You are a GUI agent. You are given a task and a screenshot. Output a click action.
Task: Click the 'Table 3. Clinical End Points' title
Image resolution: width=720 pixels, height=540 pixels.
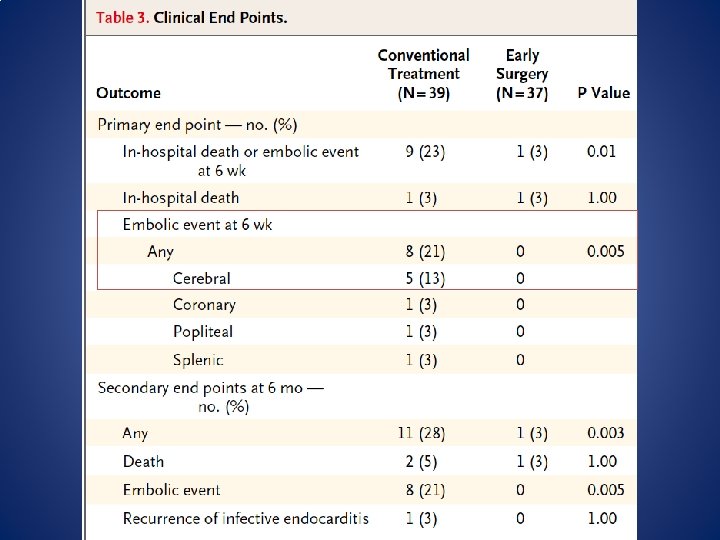pos(191,18)
